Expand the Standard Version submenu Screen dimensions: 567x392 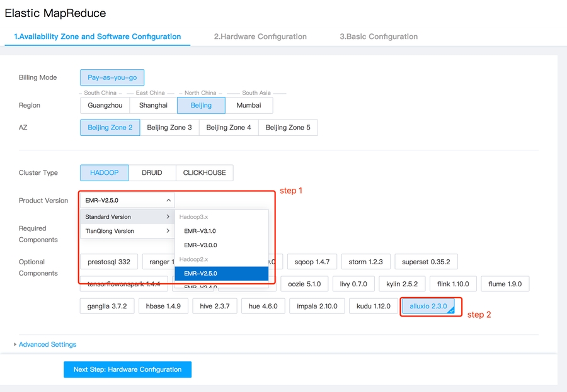[x=127, y=216]
